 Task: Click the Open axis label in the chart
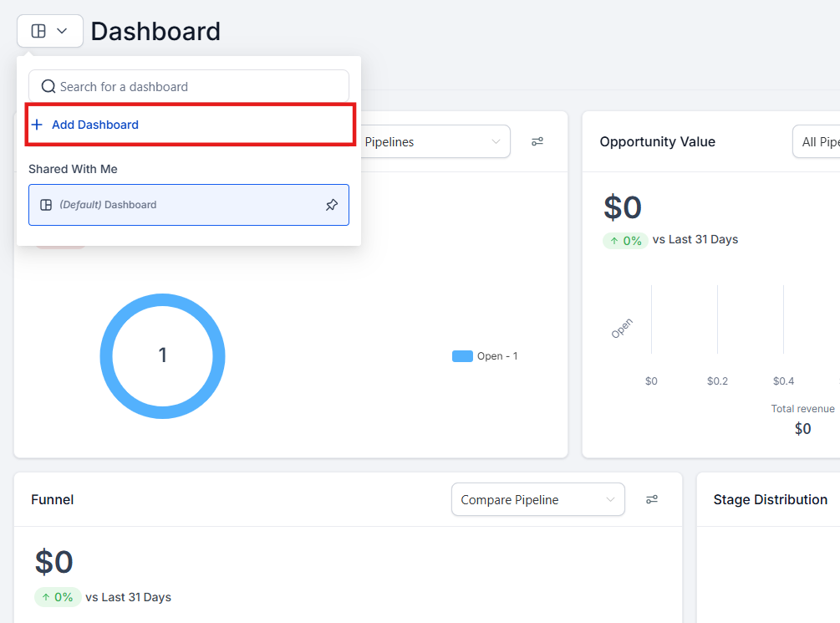point(622,328)
